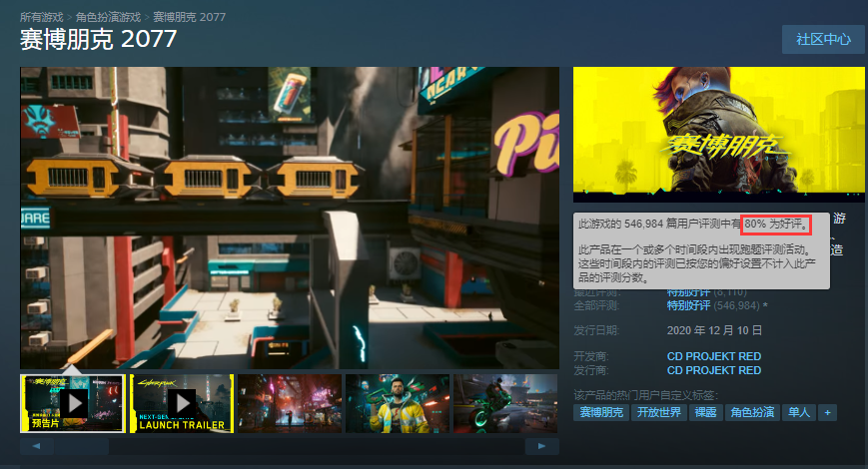Click the release date 2020 年 12 月 10 日
The width and height of the screenshot is (868, 469).
pos(714,330)
